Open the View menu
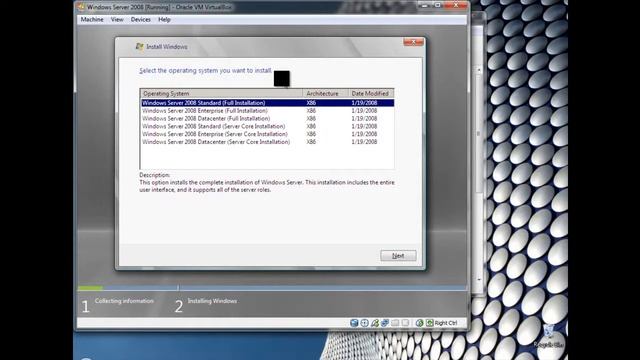The width and height of the screenshot is (640, 360). coord(117,20)
